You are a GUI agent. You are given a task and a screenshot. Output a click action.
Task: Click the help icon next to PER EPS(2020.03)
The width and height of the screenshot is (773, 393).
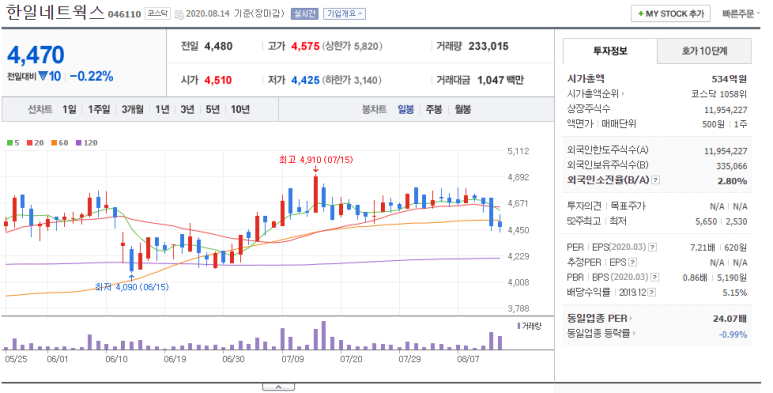click(652, 248)
